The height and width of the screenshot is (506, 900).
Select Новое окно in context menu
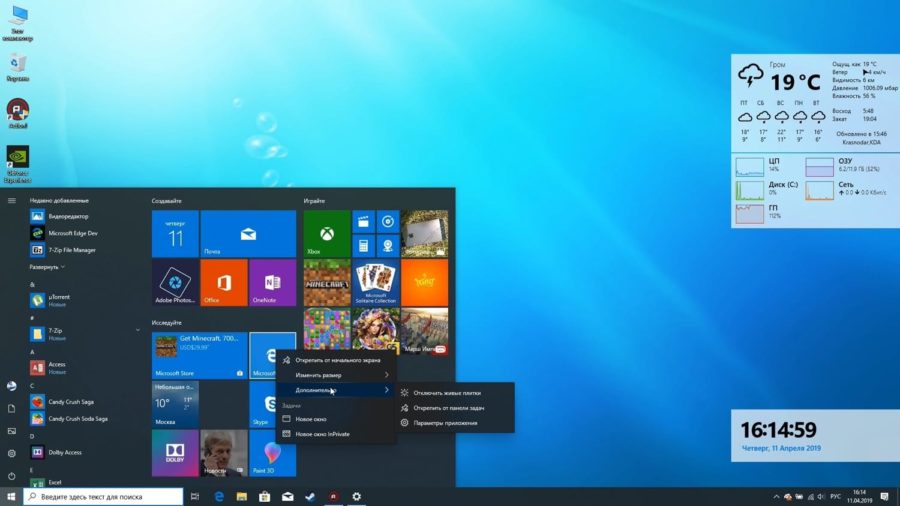coord(336,419)
